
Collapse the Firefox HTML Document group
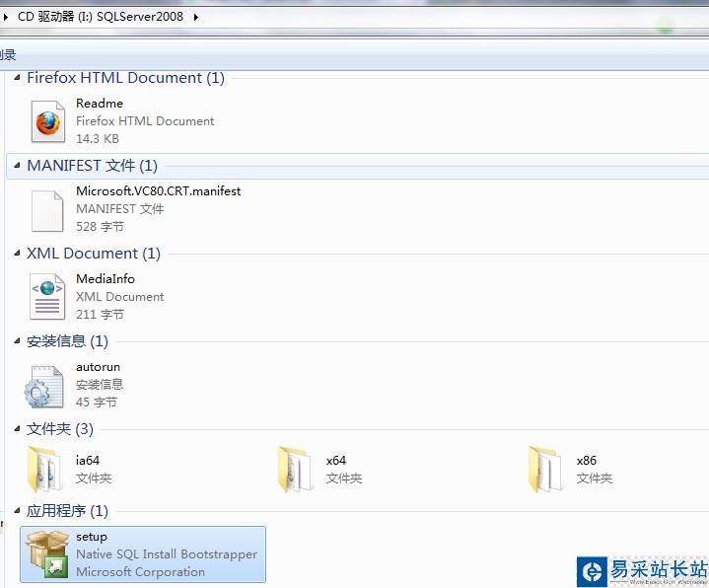click(17, 77)
